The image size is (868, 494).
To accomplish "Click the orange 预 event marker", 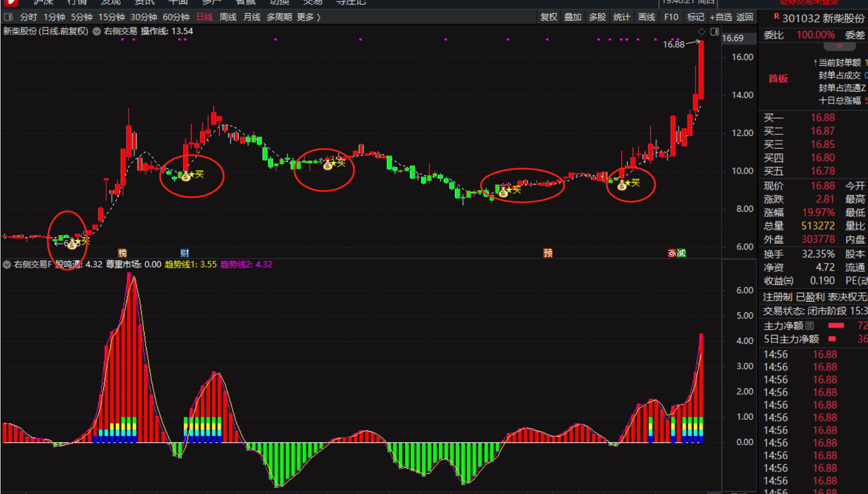I will pos(548,253).
